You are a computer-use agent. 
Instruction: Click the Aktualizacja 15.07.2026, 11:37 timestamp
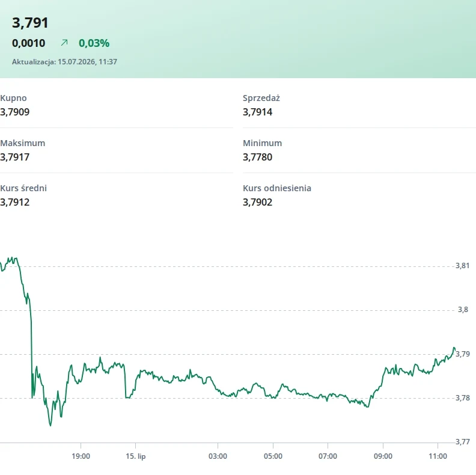pyautogui.click(x=64, y=62)
